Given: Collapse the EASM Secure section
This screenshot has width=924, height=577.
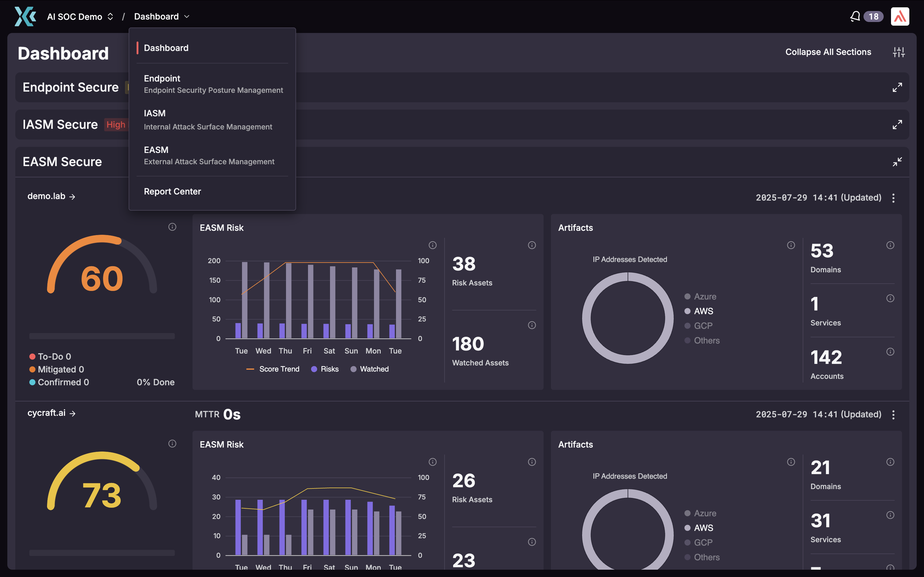Looking at the screenshot, I should point(897,161).
